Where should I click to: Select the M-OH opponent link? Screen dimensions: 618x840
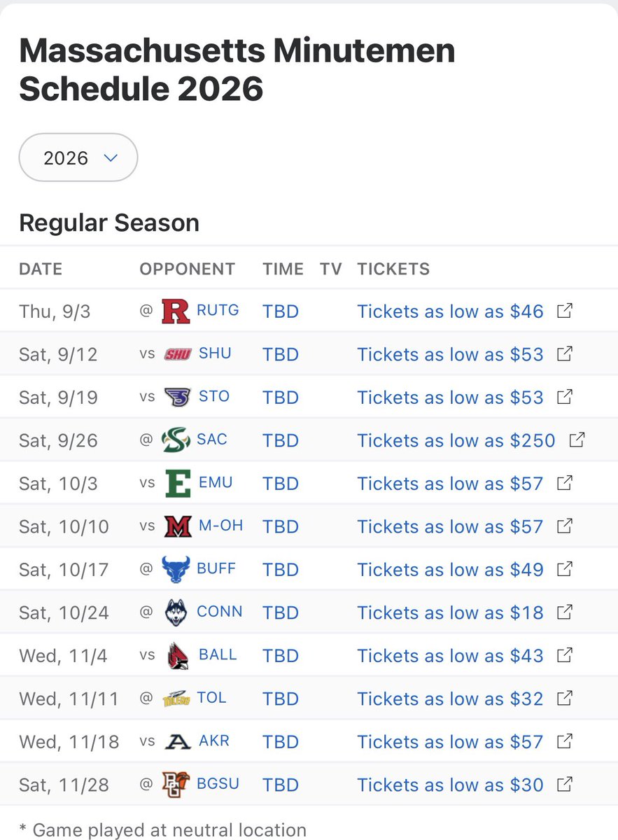coord(221,526)
